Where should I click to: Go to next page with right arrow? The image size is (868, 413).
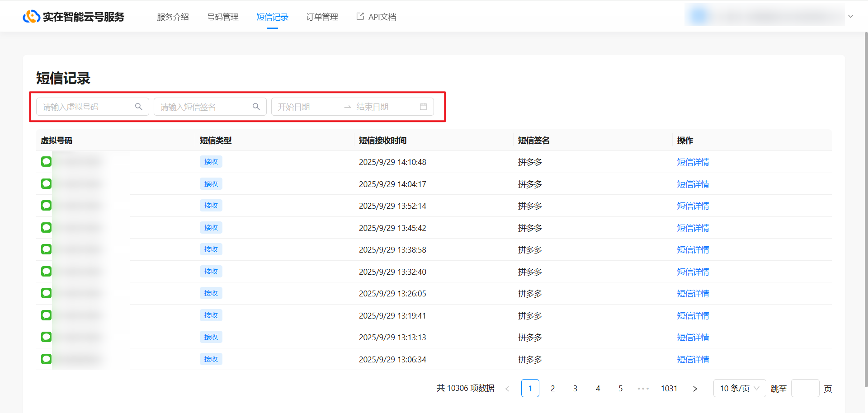point(695,389)
